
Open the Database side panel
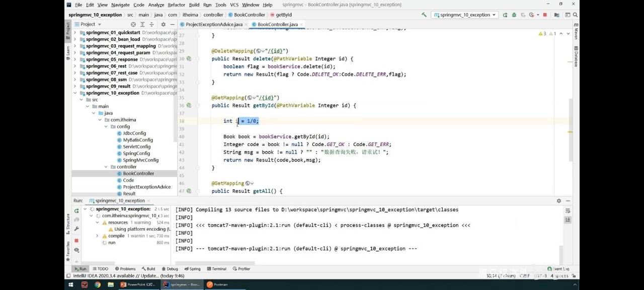click(x=576, y=56)
